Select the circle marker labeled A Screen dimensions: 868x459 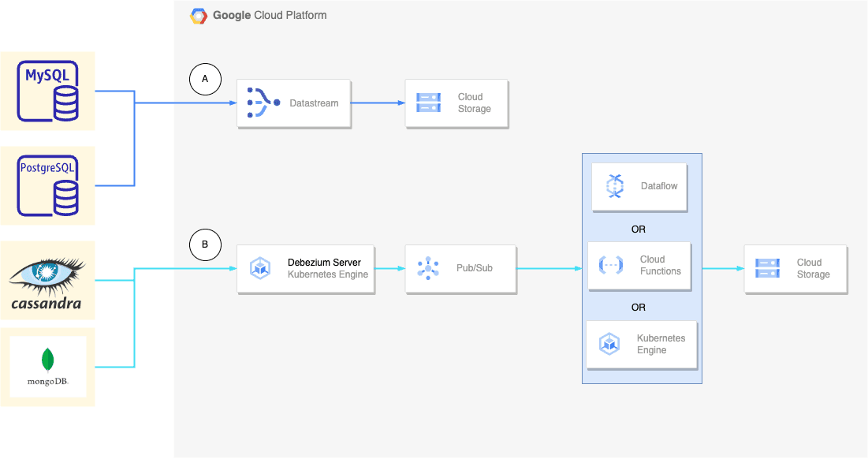coord(206,79)
